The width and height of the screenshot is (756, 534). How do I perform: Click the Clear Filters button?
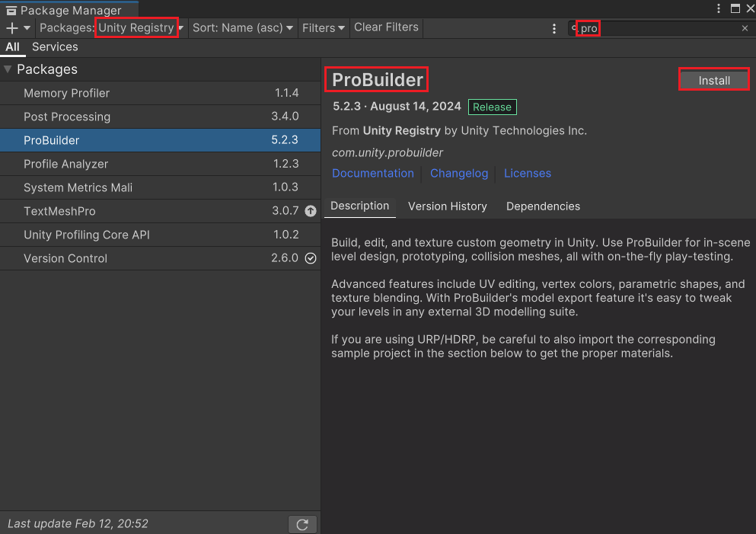click(386, 27)
